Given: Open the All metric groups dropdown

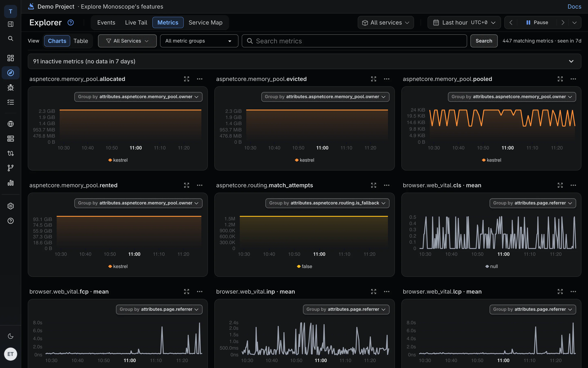Looking at the screenshot, I should (x=199, y=41).
